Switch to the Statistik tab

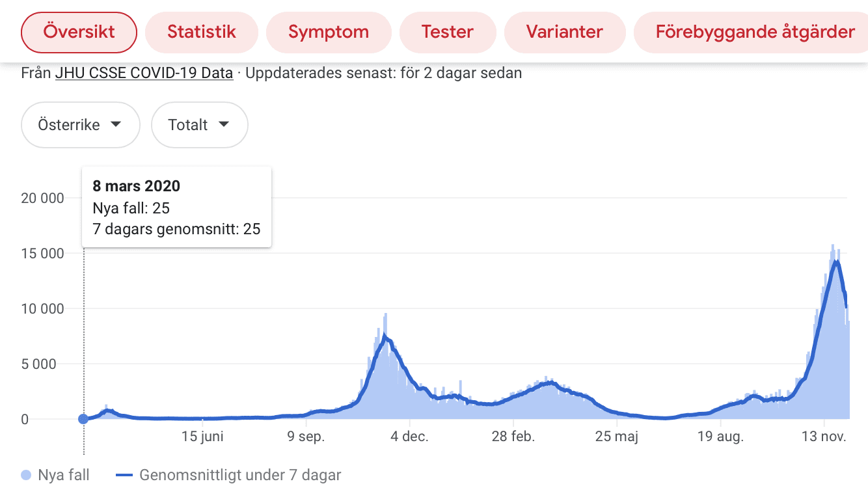[202, 32]
